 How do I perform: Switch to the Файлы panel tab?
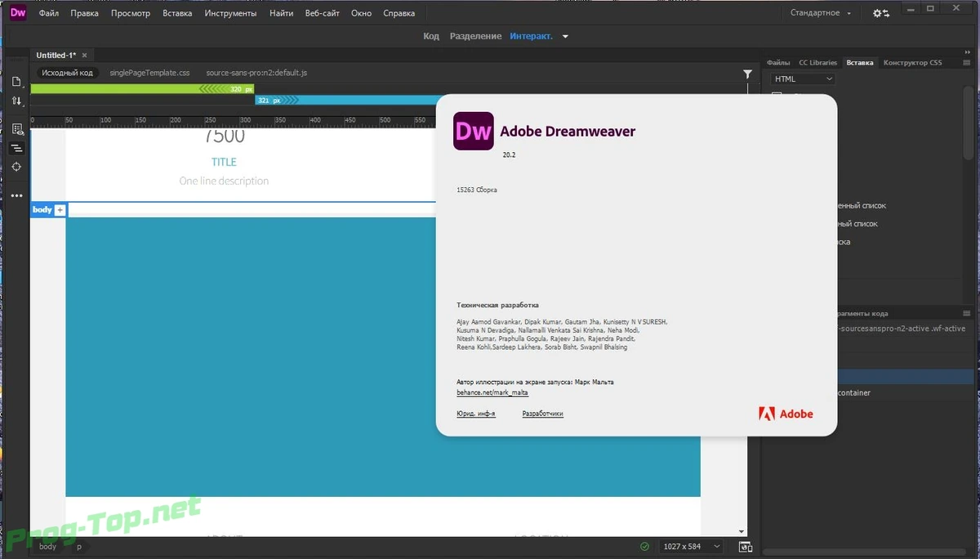click(778, 62)
